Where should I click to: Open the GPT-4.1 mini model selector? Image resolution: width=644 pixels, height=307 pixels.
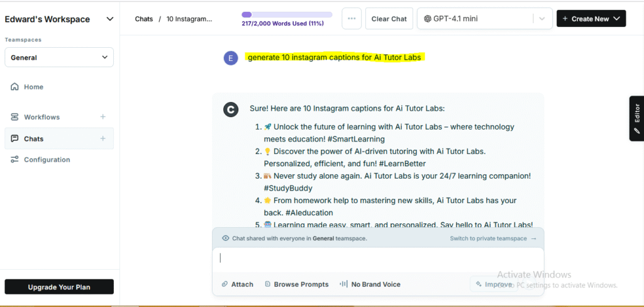pyautogui.click(x=484, y=18)
